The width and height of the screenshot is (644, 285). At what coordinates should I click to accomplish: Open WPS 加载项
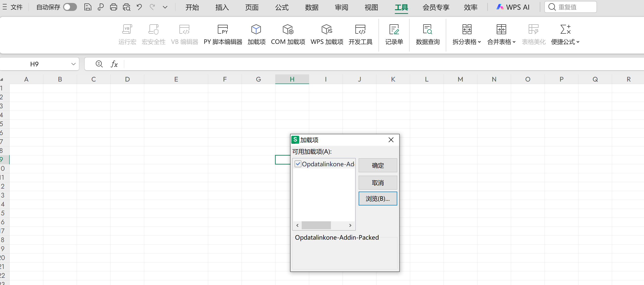coord(327,34)
